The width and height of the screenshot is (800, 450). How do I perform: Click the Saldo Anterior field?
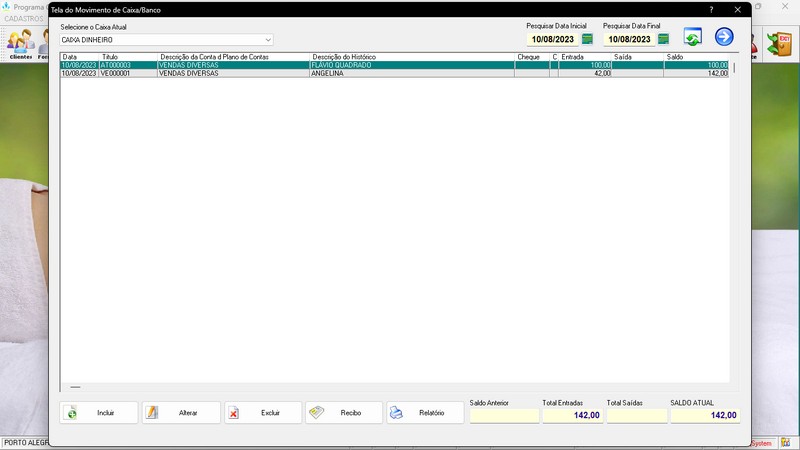[x=504, y=415]
